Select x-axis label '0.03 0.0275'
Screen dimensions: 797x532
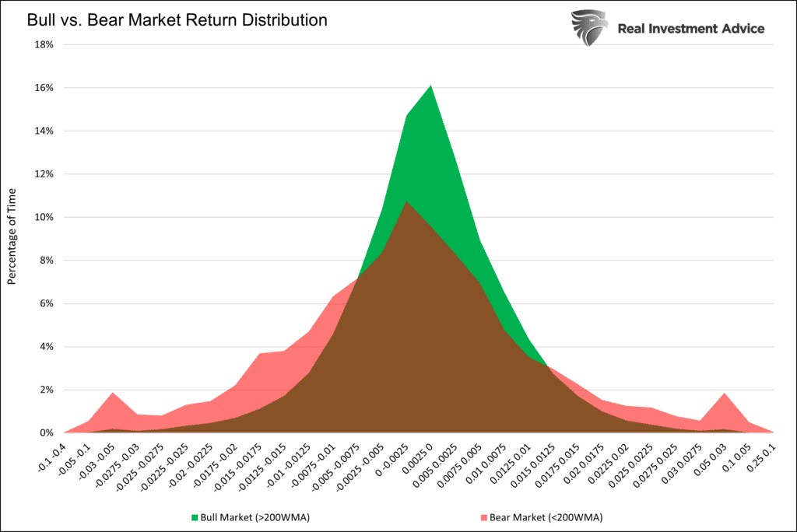coord(683,464)
